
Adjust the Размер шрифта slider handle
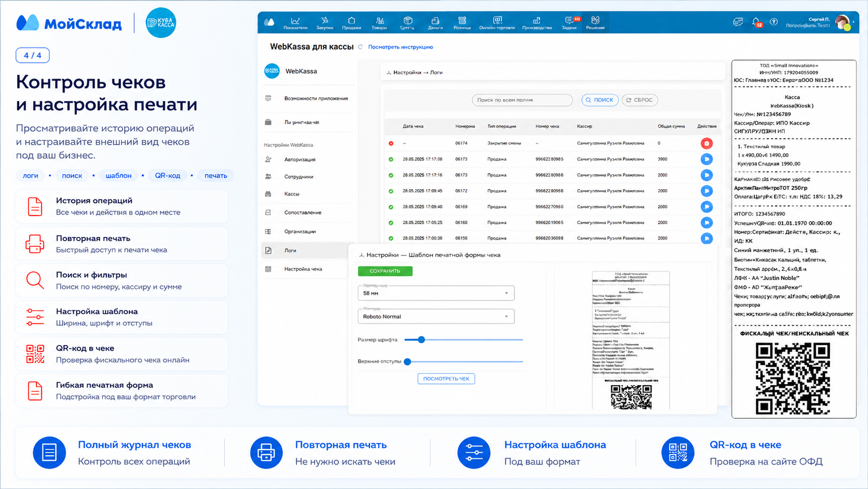pos(422,340)
